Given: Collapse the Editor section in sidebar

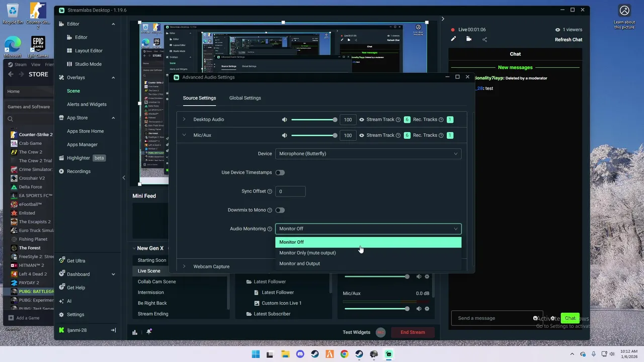Looking at the screenshot, I should click(113, 24).
